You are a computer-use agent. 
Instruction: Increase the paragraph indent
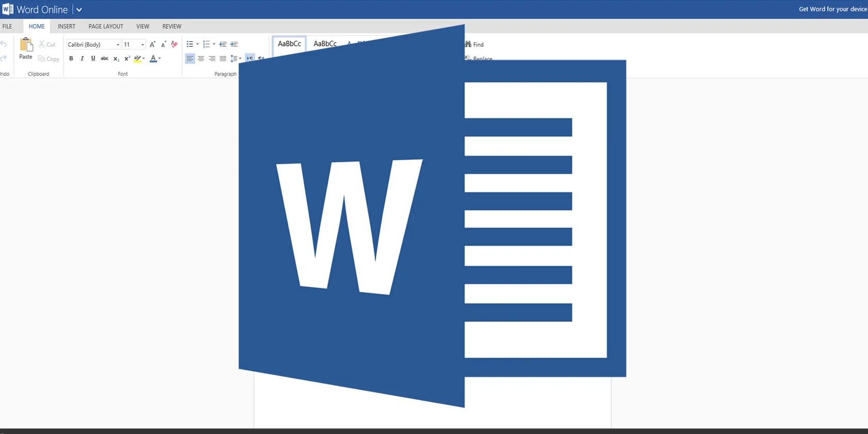click(x=234, y=44)
